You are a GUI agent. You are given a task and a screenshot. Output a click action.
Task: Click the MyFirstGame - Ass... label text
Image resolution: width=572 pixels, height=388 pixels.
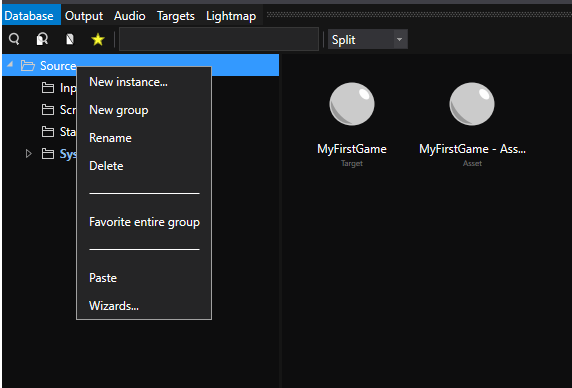[x=472, y=149]
